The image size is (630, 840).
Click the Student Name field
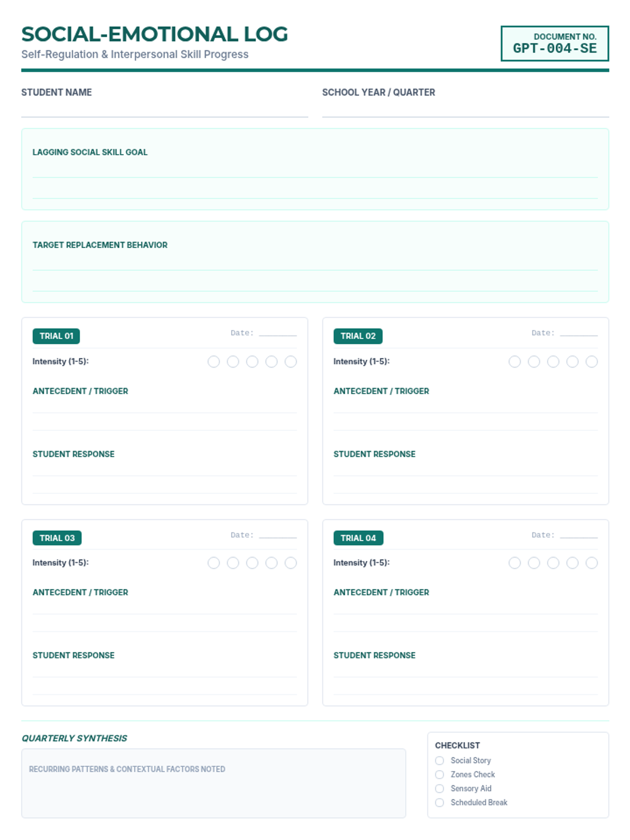[164, 109]
